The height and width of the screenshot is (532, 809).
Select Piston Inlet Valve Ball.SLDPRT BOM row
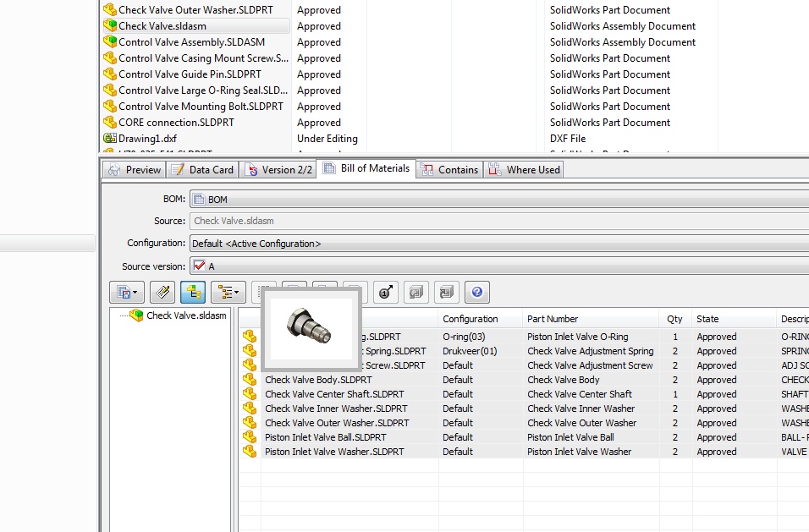(524, 437)
